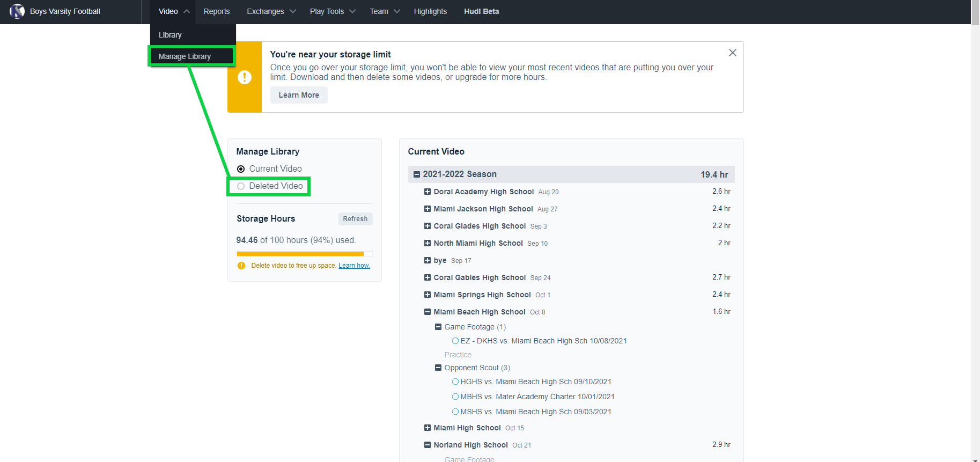
Task: Click the Norland High School 2.9 hr value
Action: [x=721, y=445]
